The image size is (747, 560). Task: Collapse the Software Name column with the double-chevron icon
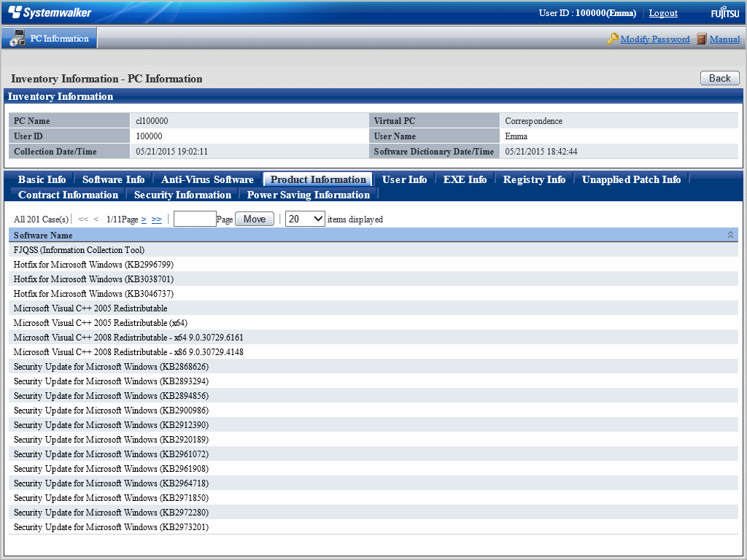tap(730, 235)
